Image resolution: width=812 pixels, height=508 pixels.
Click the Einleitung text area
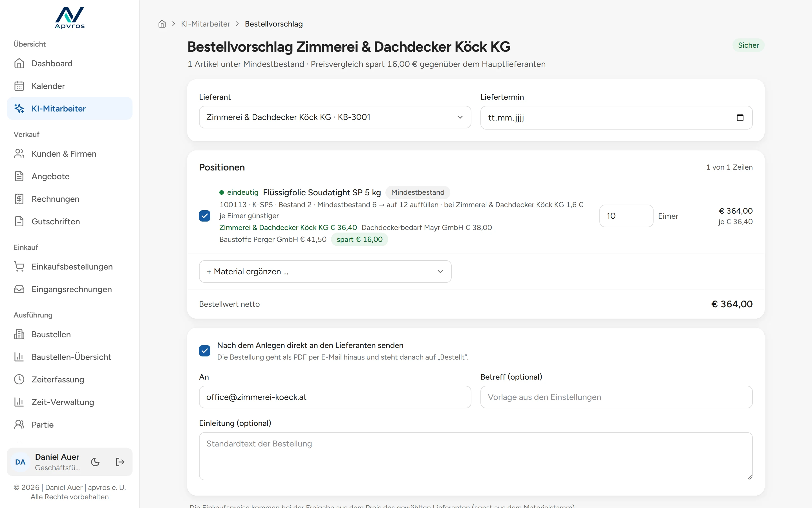(475, 456)
